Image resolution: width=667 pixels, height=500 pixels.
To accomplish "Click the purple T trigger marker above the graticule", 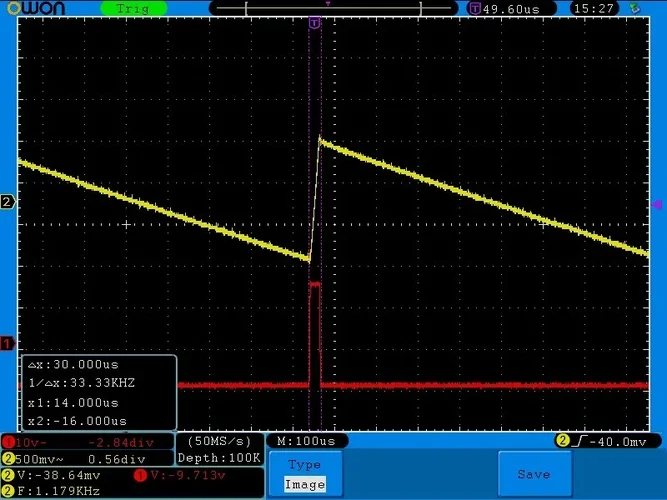I will coord(314,23).
